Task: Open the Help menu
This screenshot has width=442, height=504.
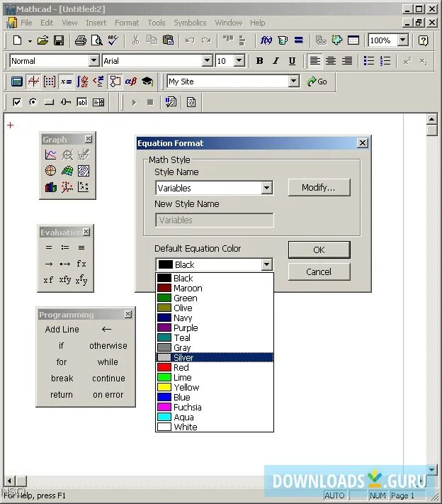Action: [x=258, y=23]
